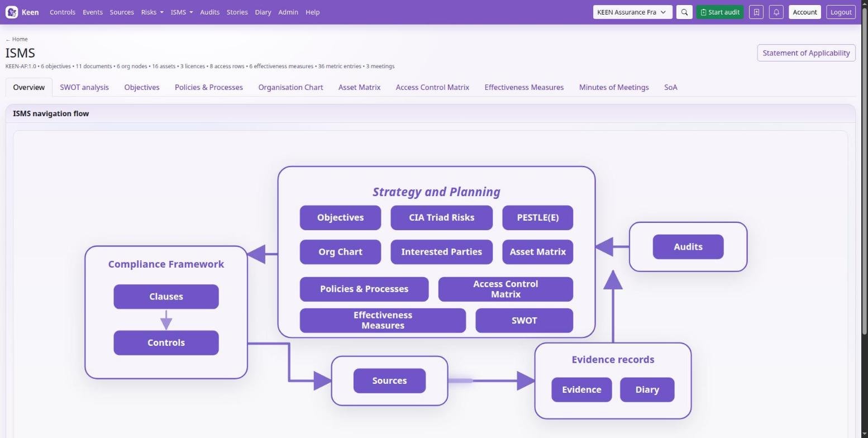This screenshot has height=438, width=868.
Task: Open Stories in the top navigation
Action: (237, 12)
